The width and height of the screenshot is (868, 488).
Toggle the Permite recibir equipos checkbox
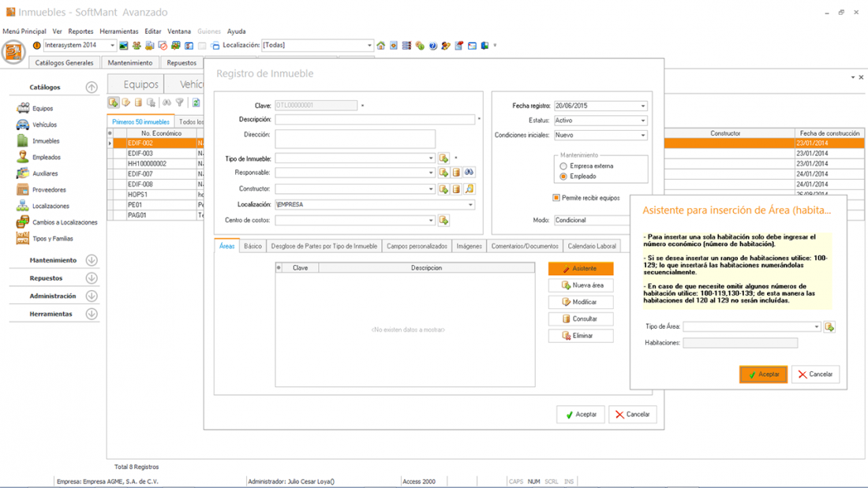point(556,198)
